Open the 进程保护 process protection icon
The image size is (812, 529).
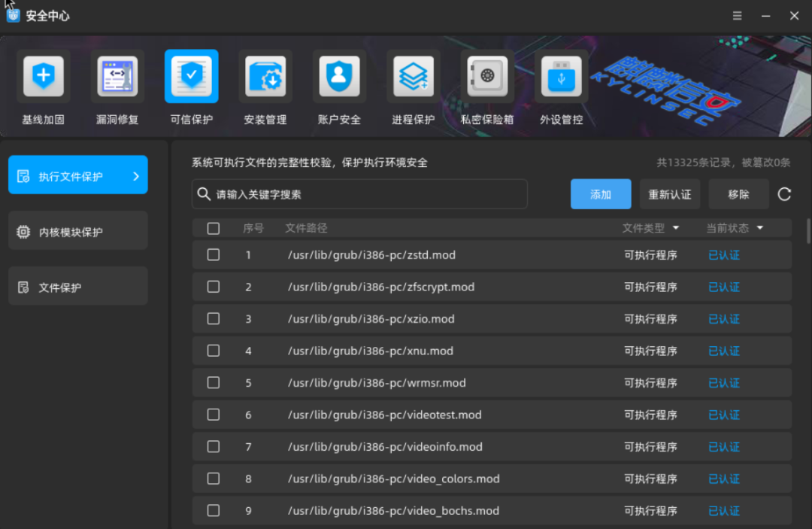click(414, 77)
